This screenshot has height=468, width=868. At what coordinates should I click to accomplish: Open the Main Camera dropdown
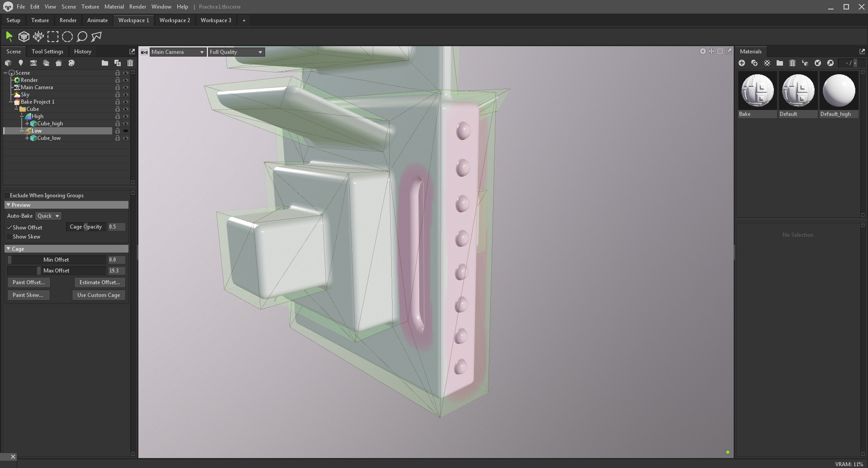point(178,52)
